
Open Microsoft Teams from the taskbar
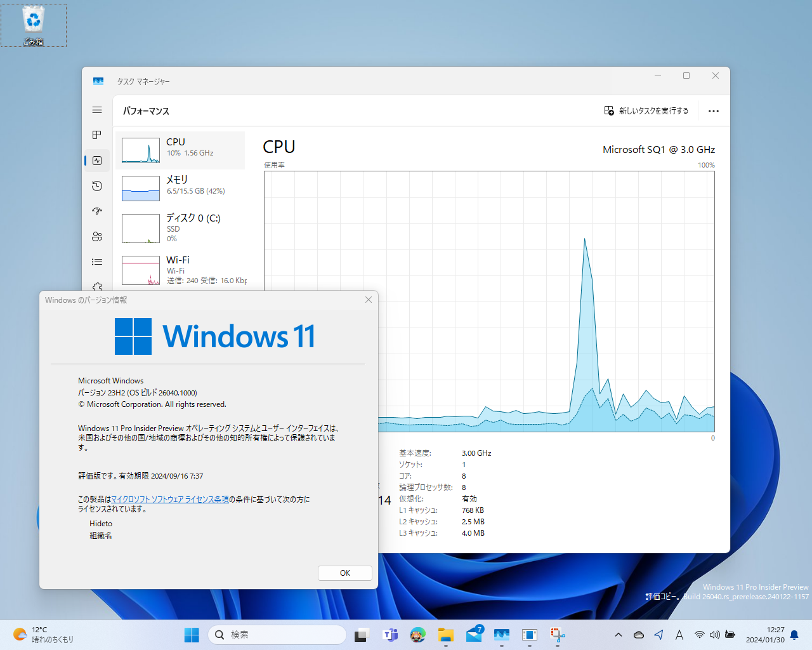click(x=390, y=635)
